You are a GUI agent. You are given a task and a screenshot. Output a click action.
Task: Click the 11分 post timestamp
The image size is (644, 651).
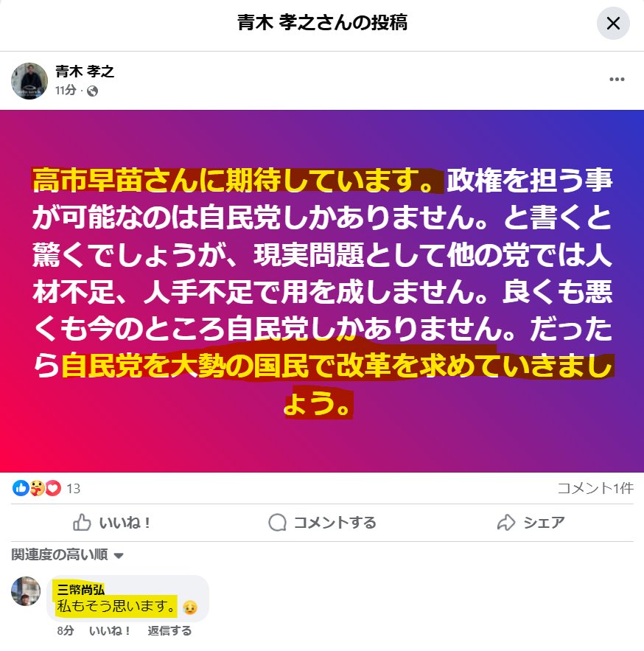tap(66, 90)
